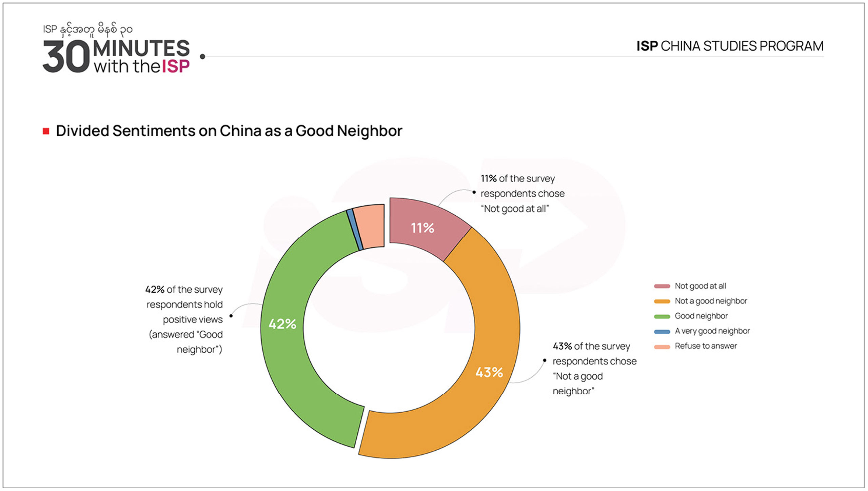Click the blue A very good neighbor swatch
868x491 pixels.
tap(662, 331)
